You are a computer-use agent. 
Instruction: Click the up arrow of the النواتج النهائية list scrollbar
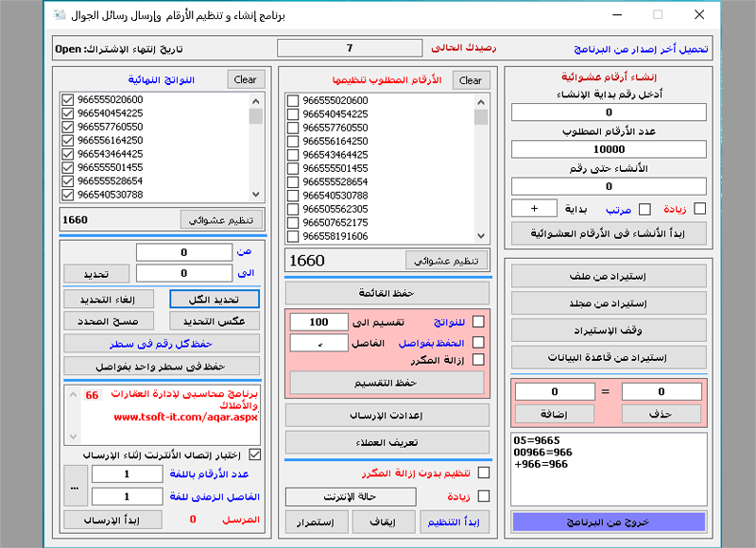coord(256,101)
